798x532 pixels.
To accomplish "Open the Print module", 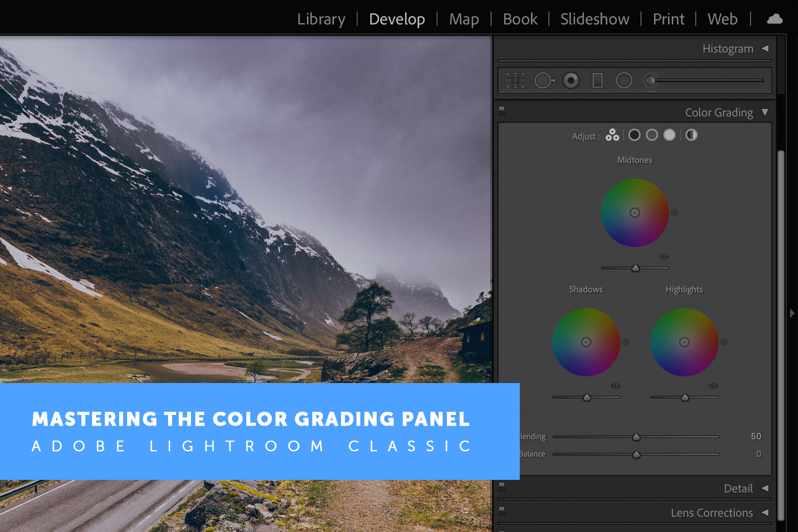I will (668, 19).
